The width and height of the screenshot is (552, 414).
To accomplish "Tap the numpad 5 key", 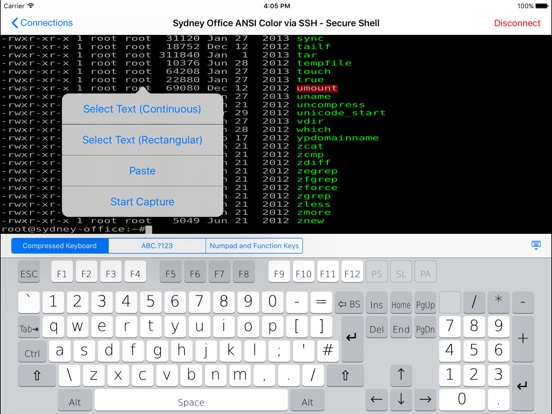I will click(474, 351).
